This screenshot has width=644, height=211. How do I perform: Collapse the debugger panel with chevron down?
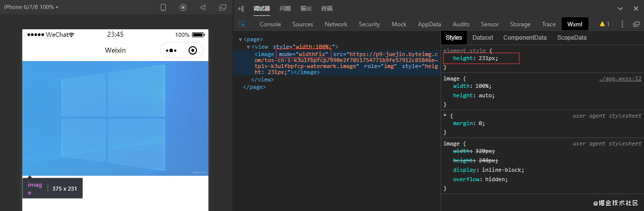coord(620,8)
